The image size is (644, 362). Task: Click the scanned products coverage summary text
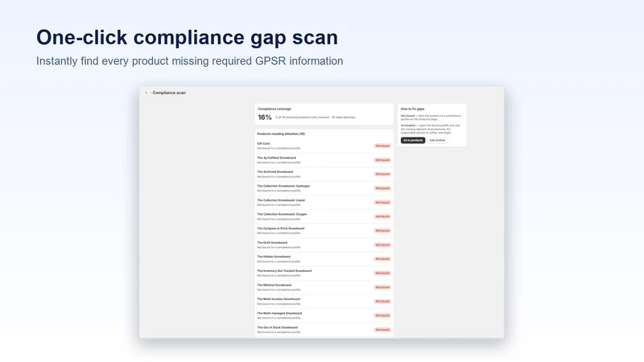click(315, 117)
